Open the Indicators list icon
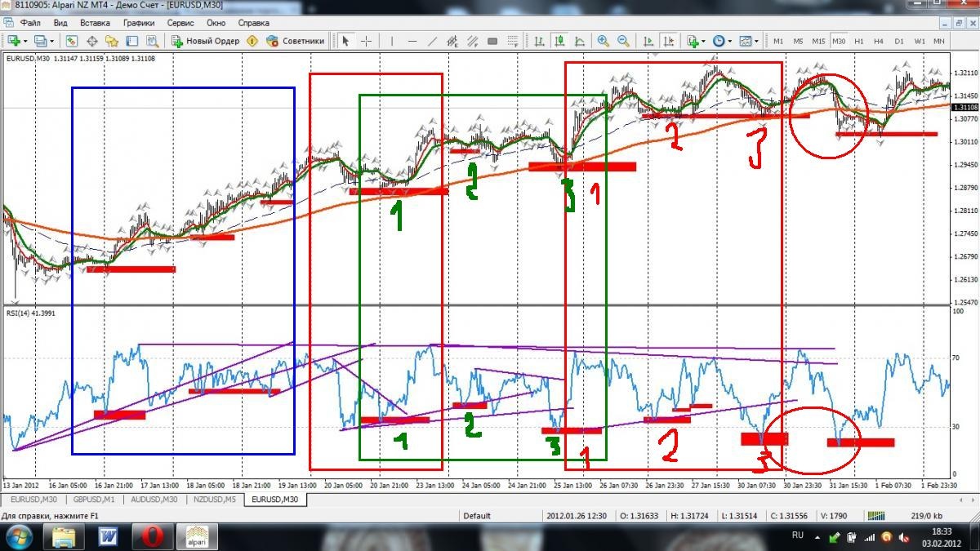 [x=693, y=41]
